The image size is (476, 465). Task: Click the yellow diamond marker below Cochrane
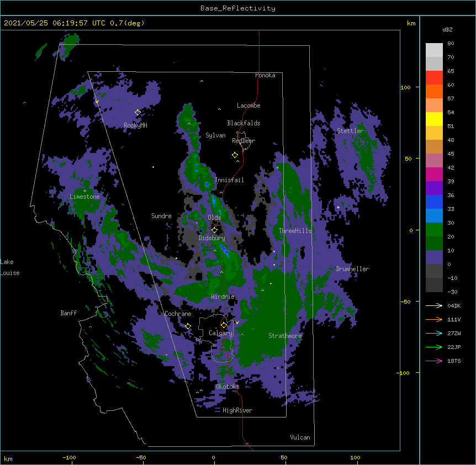pyautogui.click(x=188, y=326)
